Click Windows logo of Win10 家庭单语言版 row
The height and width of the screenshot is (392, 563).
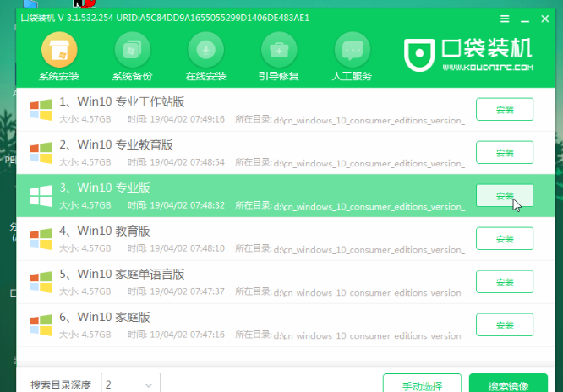[41, 282]
